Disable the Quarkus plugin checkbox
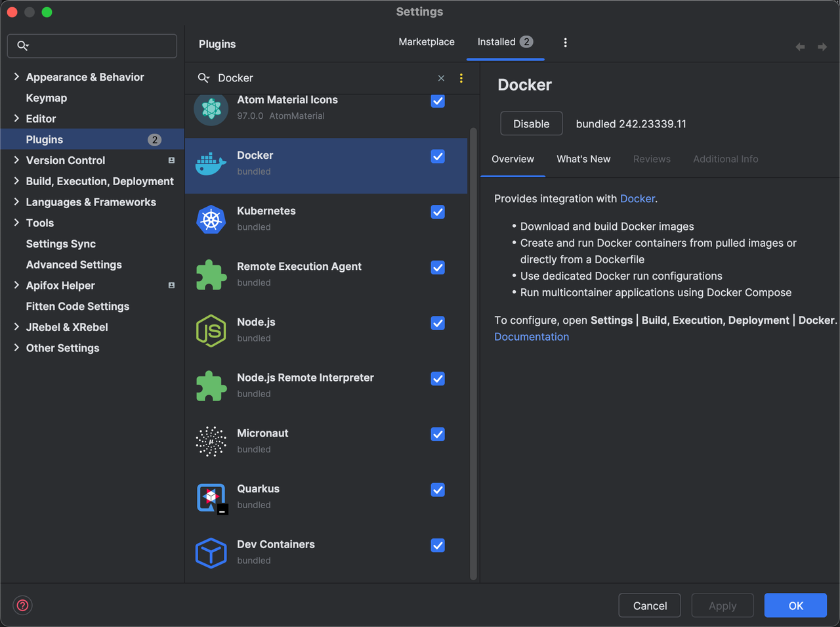 click(x=438, y=490)
